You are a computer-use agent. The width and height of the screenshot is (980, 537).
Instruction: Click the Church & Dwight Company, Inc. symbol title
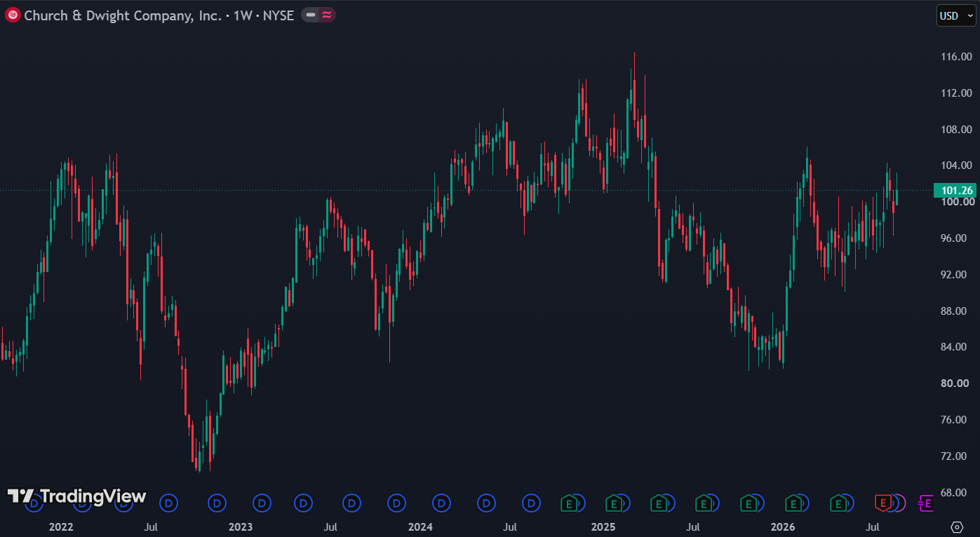[x=123, y=15]
